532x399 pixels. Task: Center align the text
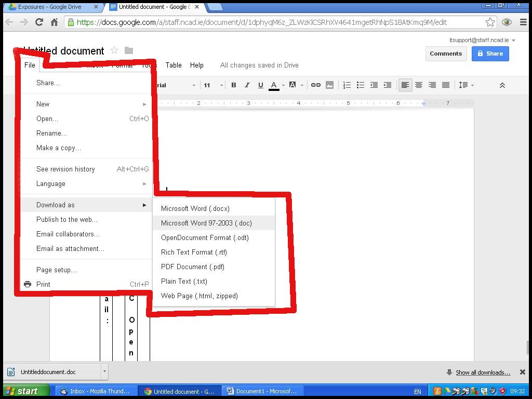(419, 85)
